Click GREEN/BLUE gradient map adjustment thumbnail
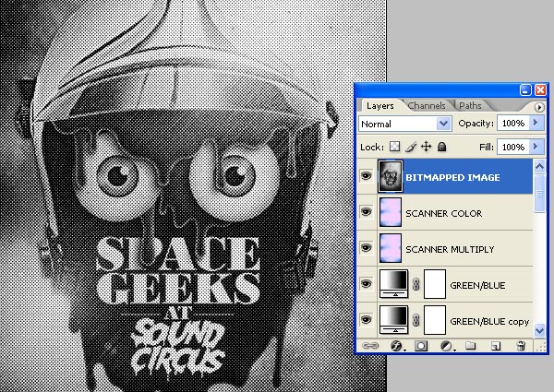 pyautogui.click(x=394, y=284)
